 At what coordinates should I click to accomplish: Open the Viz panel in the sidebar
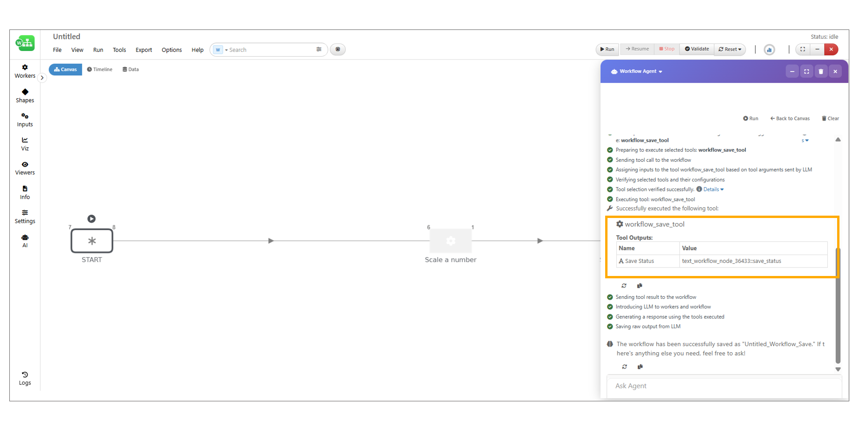click(25, 144)
